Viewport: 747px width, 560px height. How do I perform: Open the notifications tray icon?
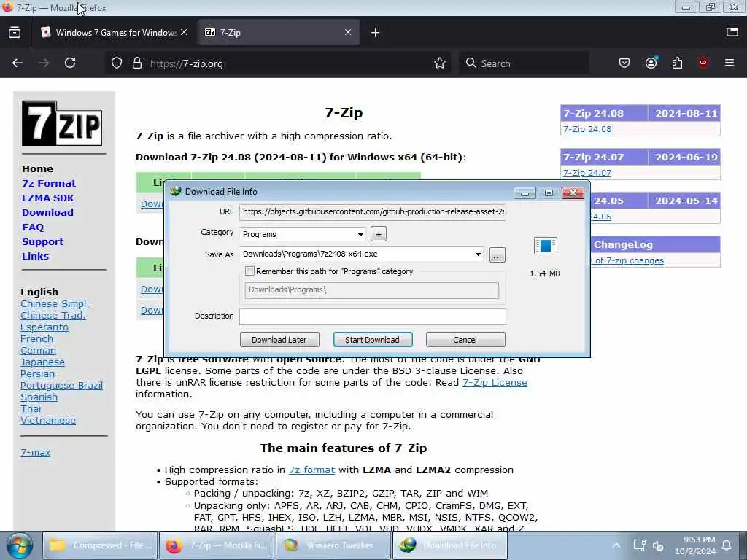727,545
